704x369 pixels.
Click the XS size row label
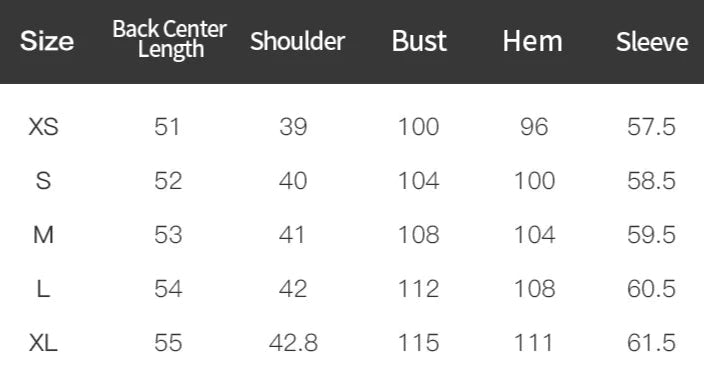click(44, 127)
